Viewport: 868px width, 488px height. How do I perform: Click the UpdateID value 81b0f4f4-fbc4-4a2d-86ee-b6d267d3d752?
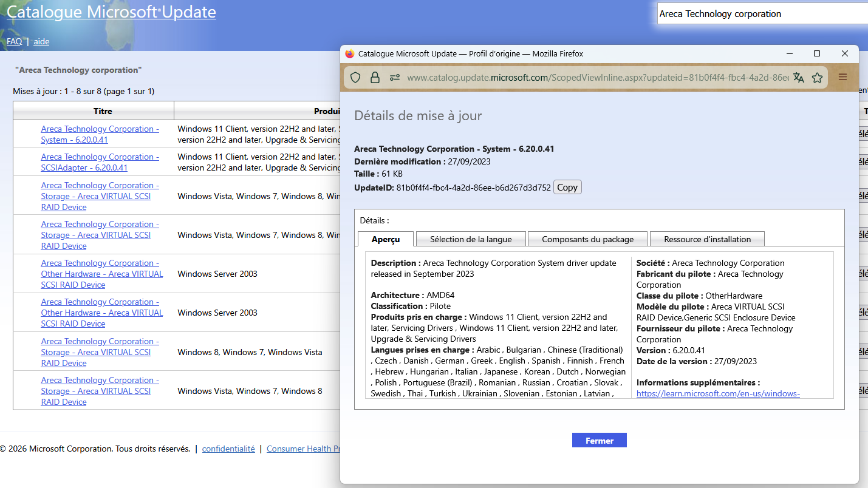click(473, 187)
